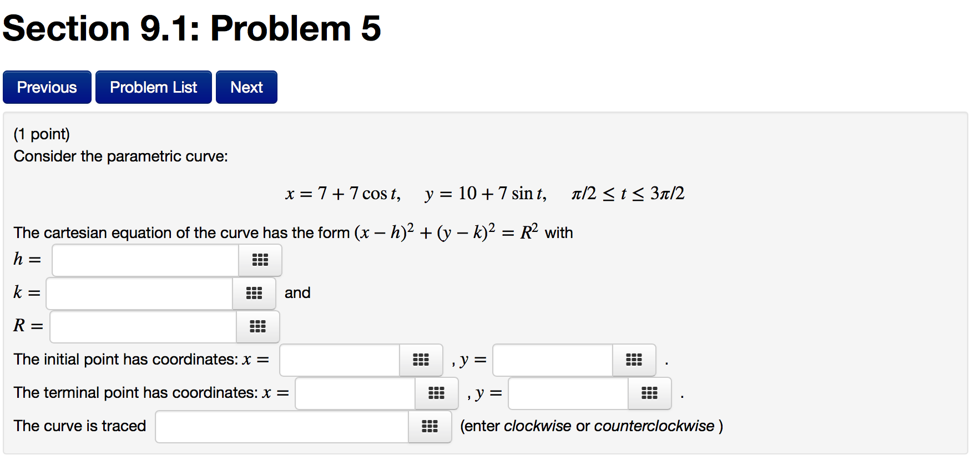980x465 pixels.
Task: Click the curve is traced direction field
Action: coord(282,427)
